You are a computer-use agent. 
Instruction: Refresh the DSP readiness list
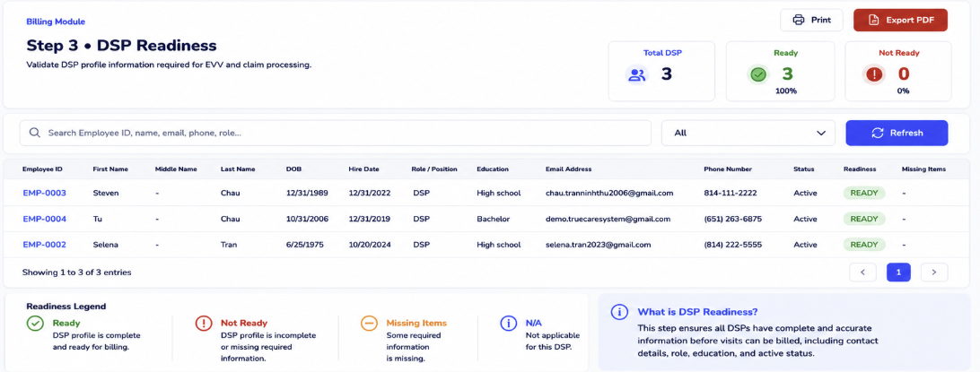897,133
